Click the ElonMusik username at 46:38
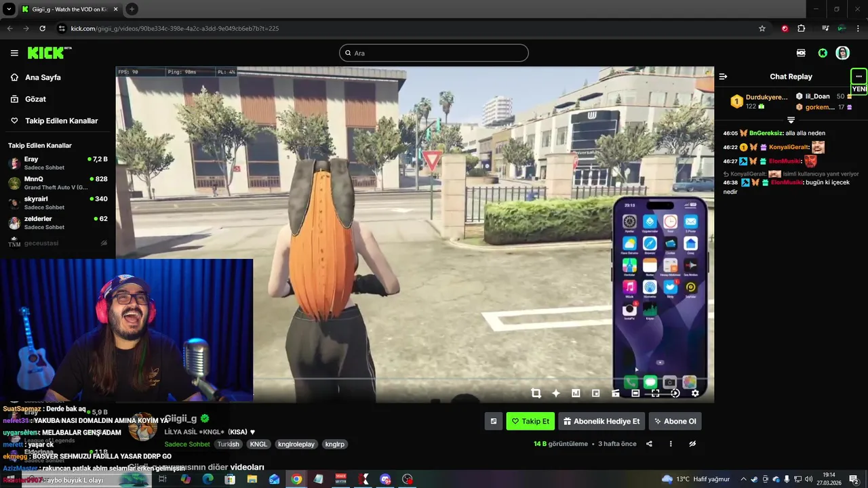 pyautogui.click(x=786, y=182)
